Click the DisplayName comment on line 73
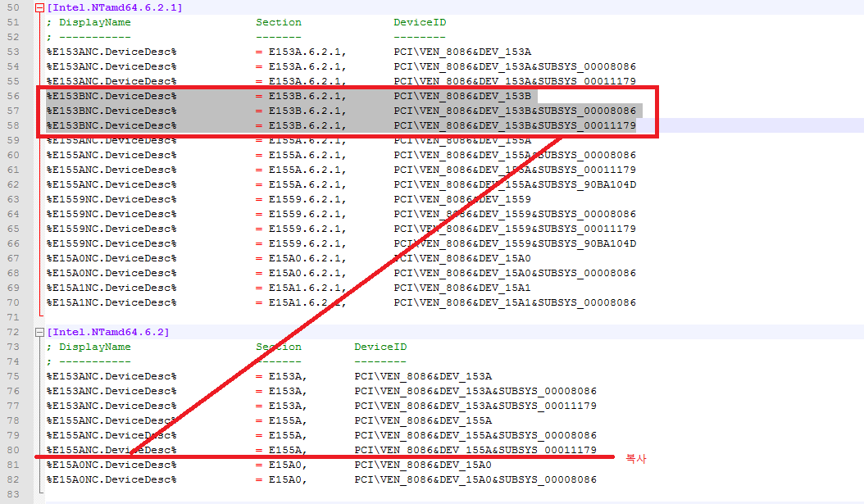Image resolution: width=864 pixels, height=504 pixels. pyautogui.click(x=95, y=347)
